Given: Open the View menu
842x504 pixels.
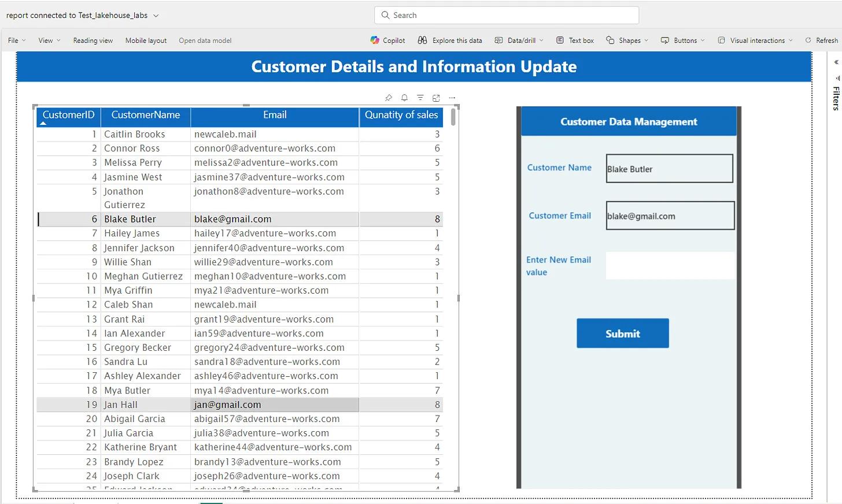Looking at the screenshot, I should (49, 40).
